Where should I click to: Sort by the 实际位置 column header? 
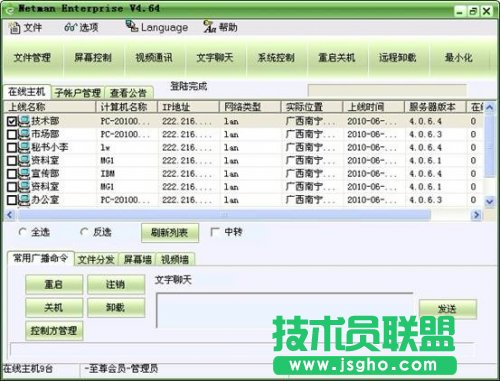312,107
